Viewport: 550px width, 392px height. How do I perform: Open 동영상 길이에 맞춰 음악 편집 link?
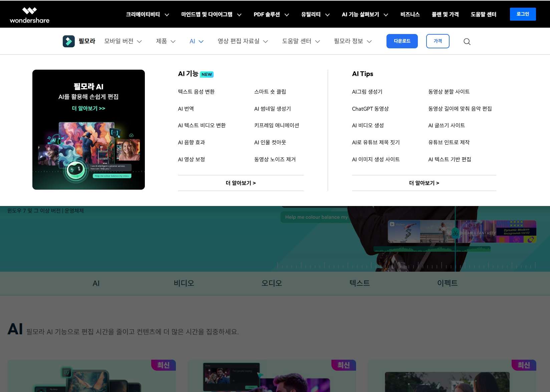460,109
